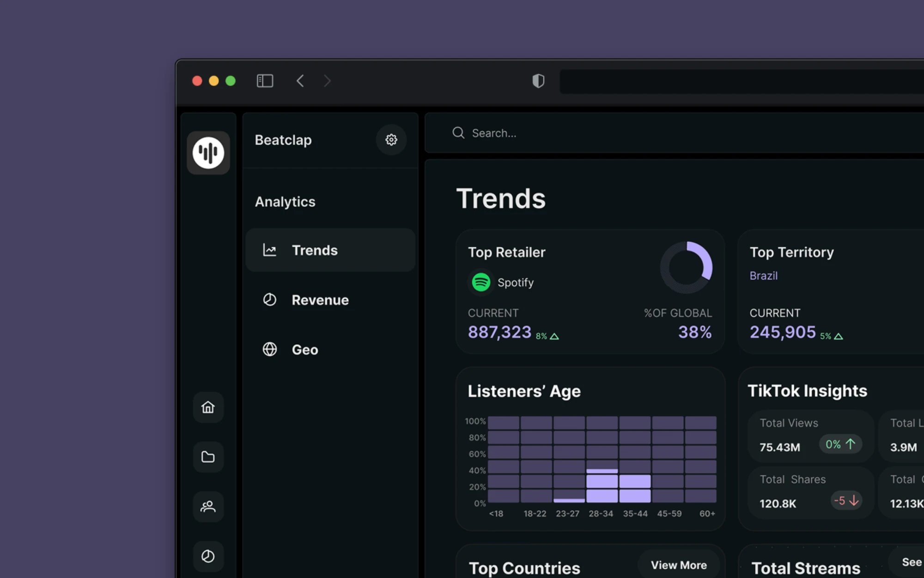Click the 0% up badge on Total Views
This screenshot has width=924, height=578.
(841, 444)
